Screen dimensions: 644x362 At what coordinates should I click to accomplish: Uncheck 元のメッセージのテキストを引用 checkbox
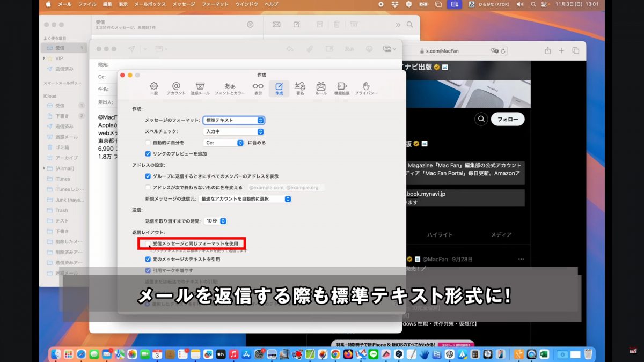click(x=148, y=259)
